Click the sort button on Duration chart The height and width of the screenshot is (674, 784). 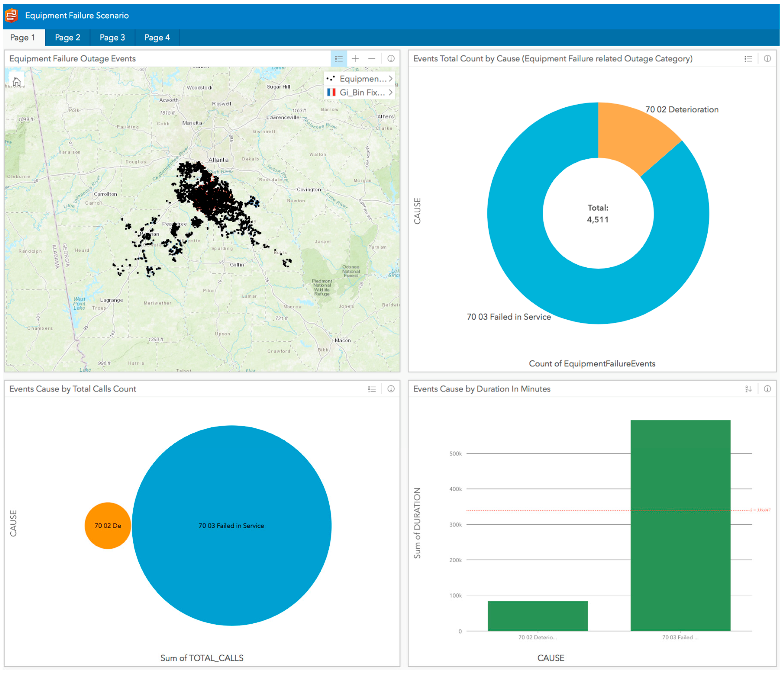pos(748,389)
